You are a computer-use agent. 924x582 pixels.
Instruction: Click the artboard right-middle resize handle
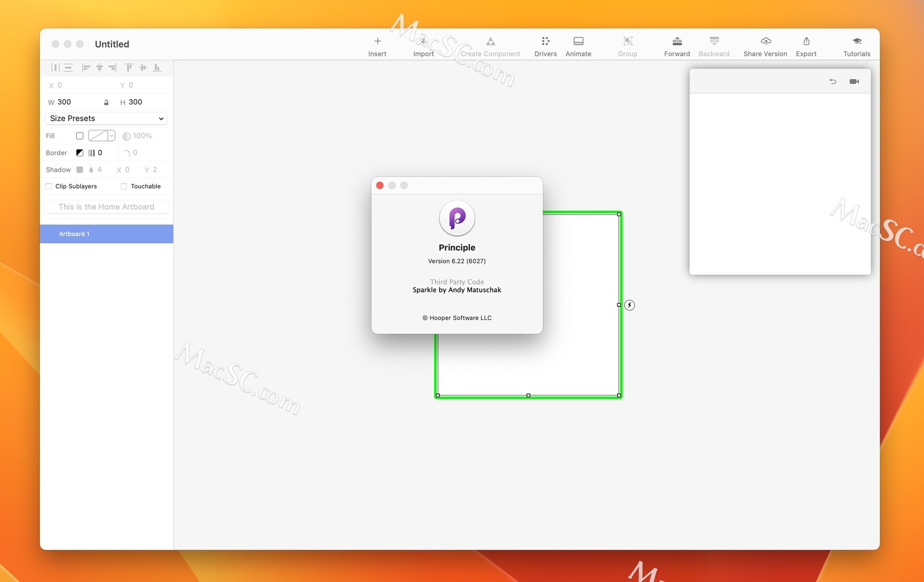pyautogui.click(x=619, y=305)
